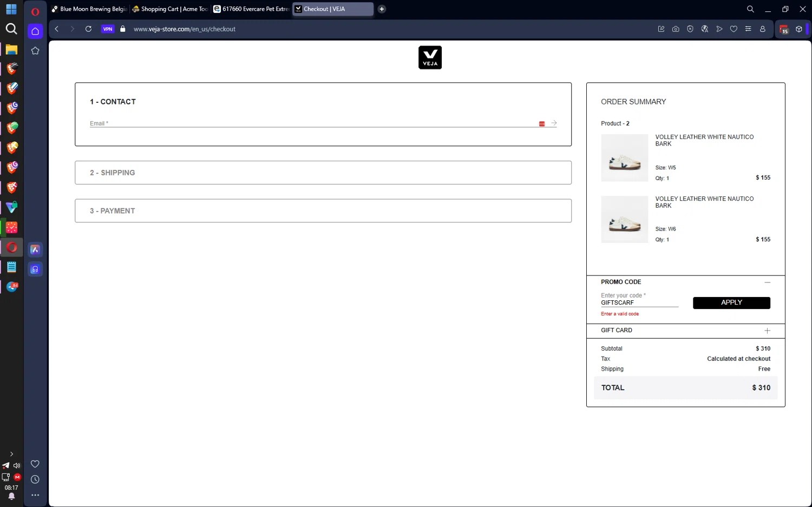Open a new browser tab
812x507 pixels.
382,9
